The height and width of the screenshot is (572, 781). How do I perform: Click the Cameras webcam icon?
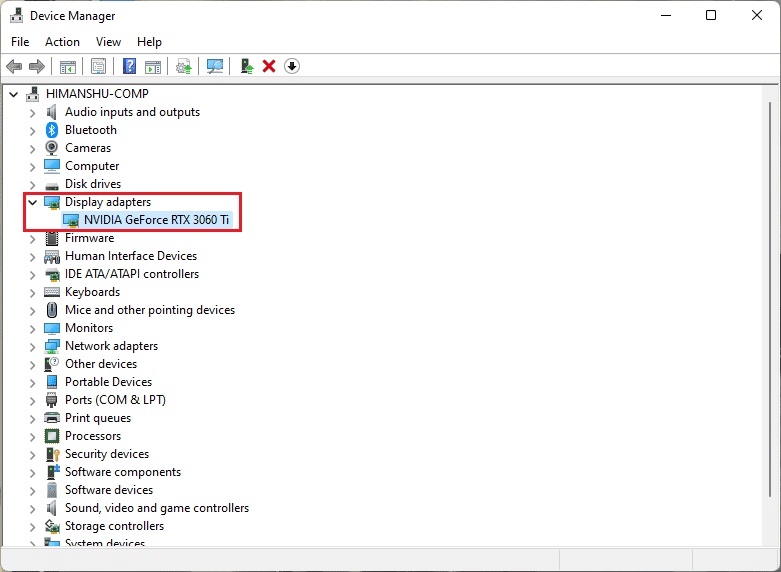tap(51, 148)
